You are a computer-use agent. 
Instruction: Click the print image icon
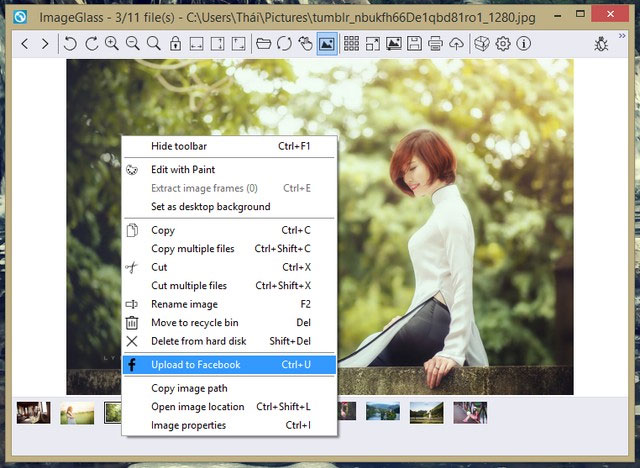pos(436,43)
